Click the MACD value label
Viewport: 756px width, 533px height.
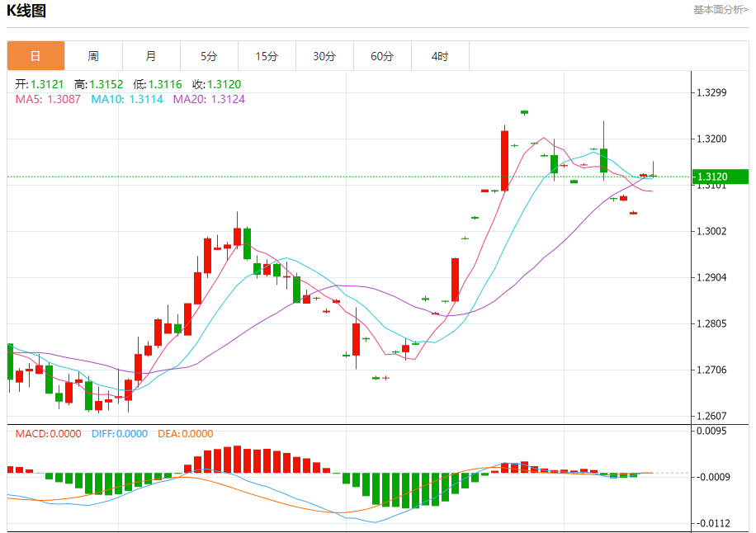click(48, 434)
